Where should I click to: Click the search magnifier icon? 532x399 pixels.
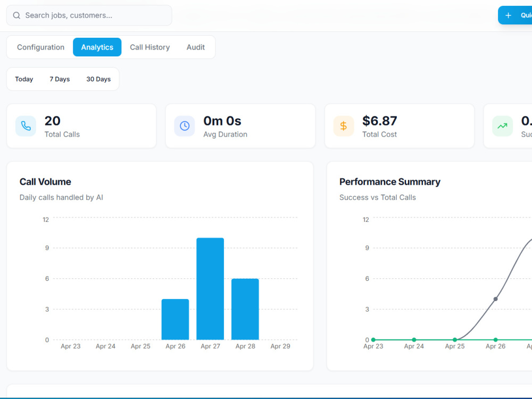pos(16,15)
